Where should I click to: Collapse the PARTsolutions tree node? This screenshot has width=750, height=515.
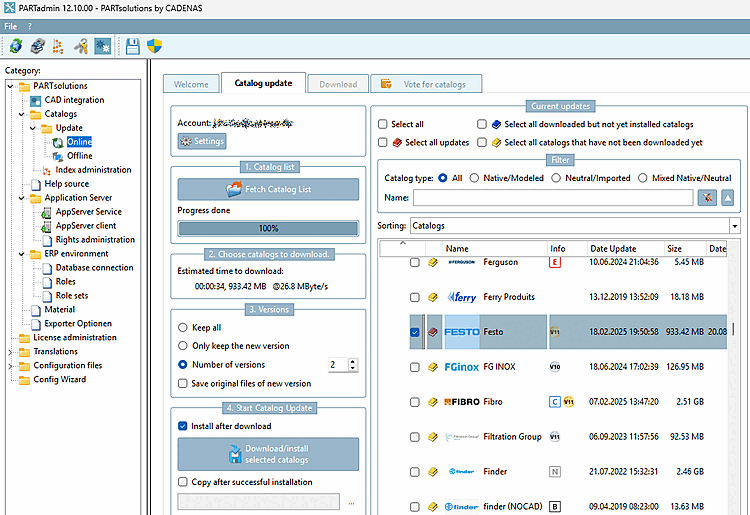[11, 86]
